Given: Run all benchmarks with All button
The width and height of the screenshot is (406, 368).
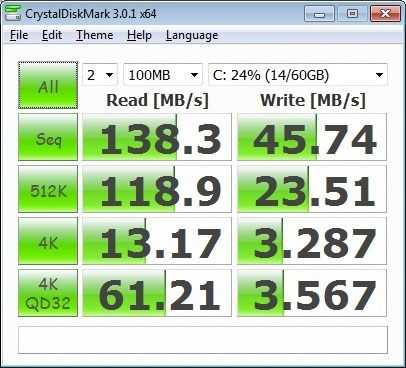Looking at the screenshot, I should pyautogui.click(x=48, y=85).
